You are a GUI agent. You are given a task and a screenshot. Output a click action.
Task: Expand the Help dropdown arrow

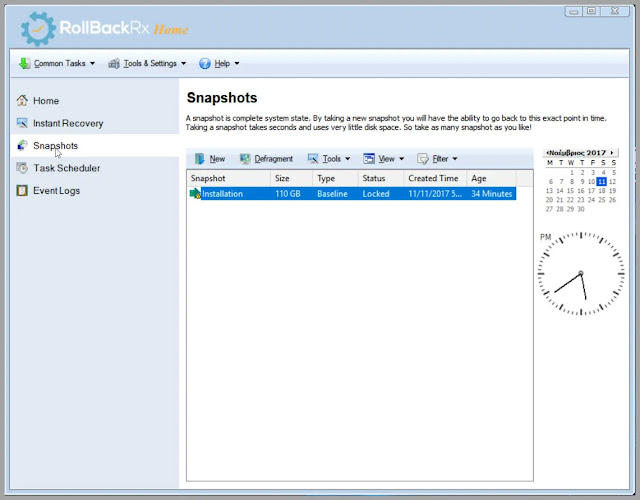pyautogui.click(x=237, y=64)
